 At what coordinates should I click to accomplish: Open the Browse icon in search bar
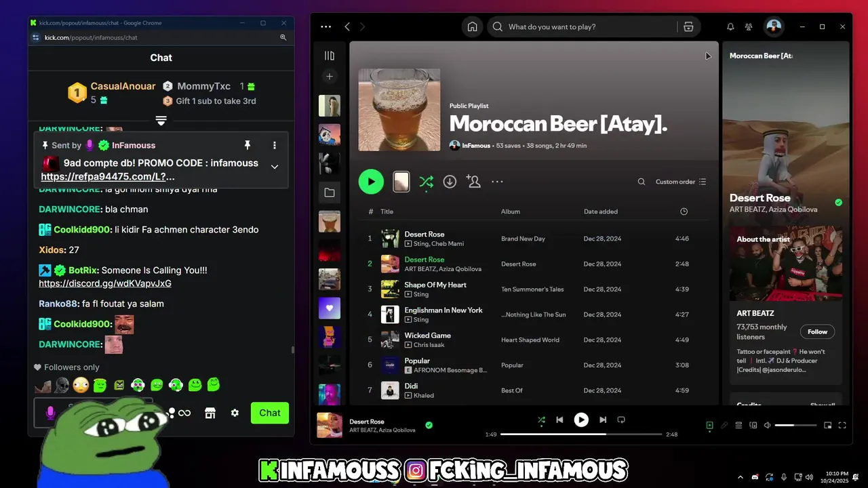click(688, 26)
